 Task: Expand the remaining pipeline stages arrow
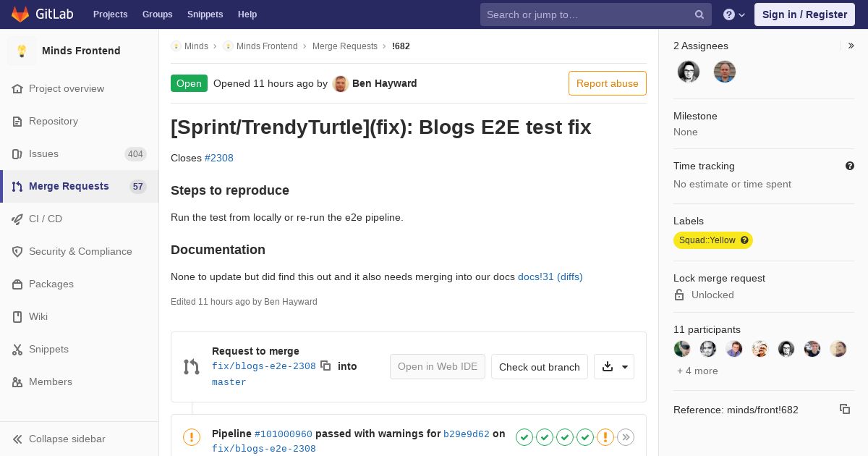click(626, 437)
